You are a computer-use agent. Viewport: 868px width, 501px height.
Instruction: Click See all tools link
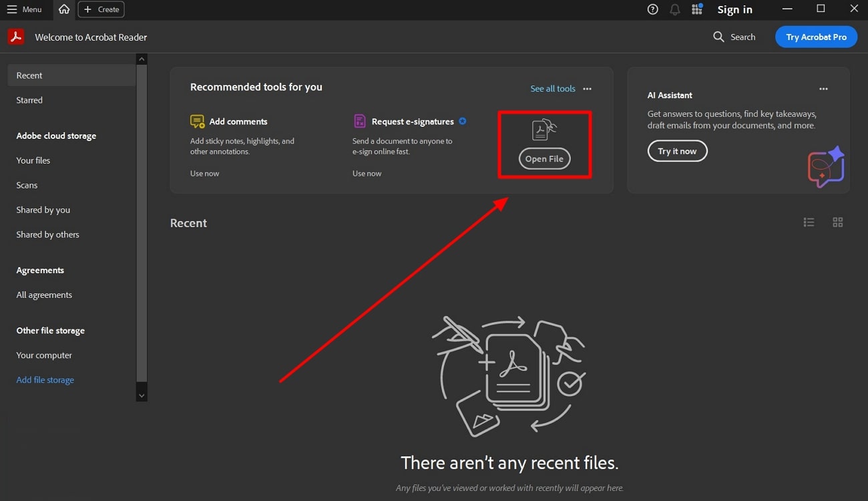coord(553,88)
